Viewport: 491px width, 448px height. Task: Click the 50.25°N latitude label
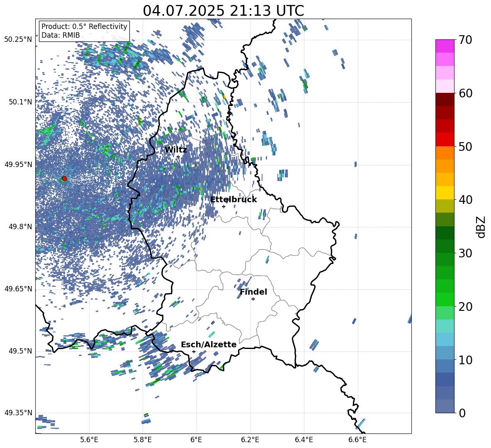click(18, 40)
